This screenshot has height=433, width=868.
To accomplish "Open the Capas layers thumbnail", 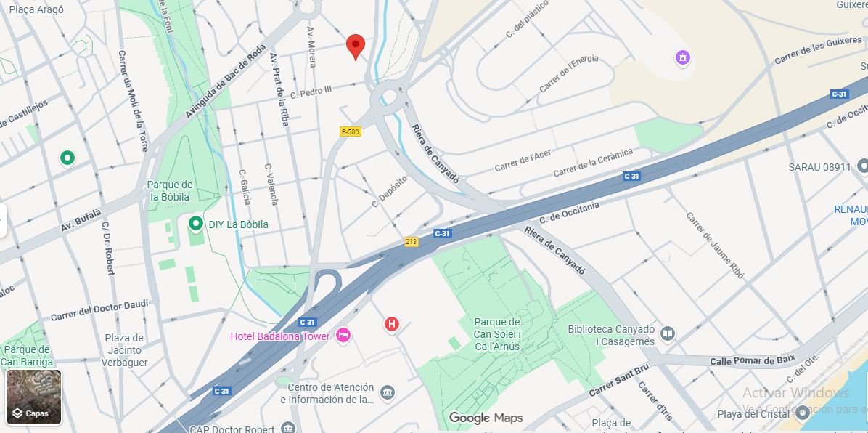I will (x=34, y=397).
